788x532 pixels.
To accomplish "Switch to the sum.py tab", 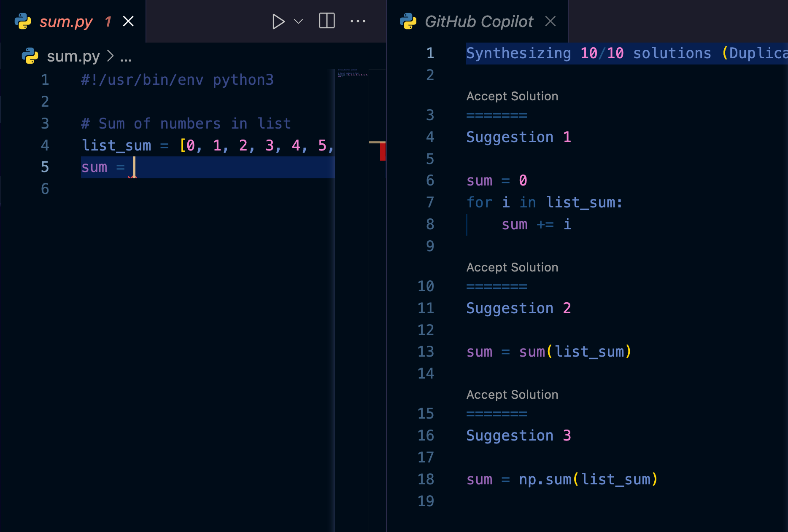I will coord(66,21).
